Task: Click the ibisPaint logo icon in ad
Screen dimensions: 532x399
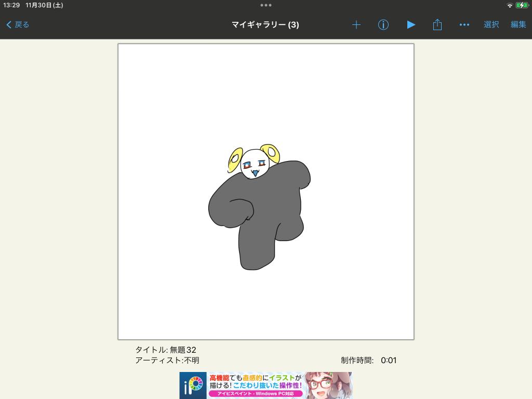Action: tap(193, 386)
